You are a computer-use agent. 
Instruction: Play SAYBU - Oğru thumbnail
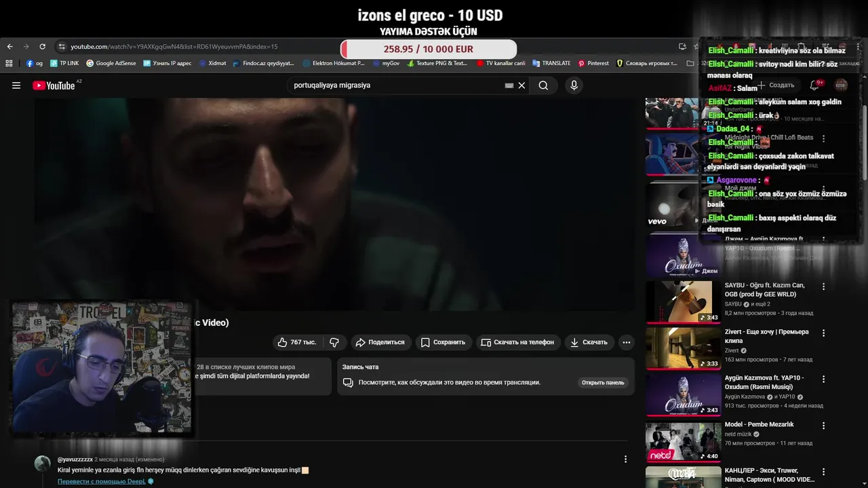(x=683, y=302)
